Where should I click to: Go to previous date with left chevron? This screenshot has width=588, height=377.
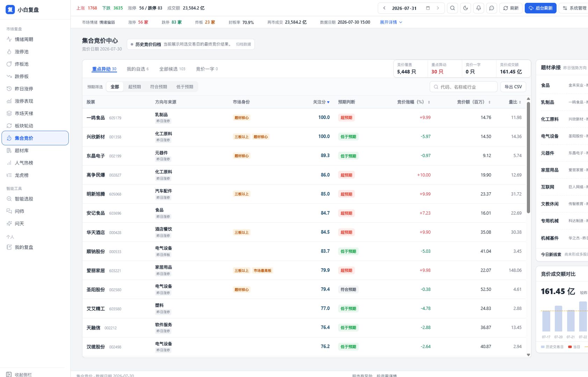pyautogui.click(x=384, y=8)
